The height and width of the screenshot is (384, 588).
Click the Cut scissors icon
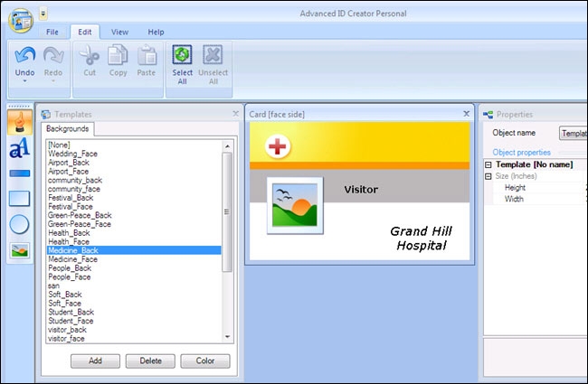pos(90,55)
